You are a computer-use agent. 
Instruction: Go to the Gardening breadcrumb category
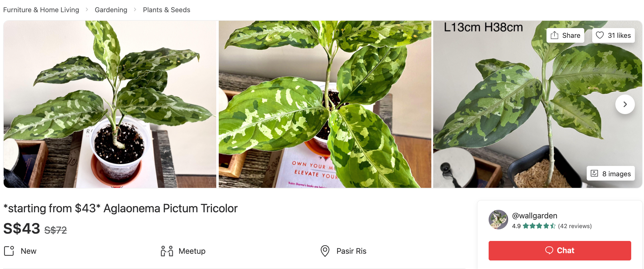tap(111, 10)
